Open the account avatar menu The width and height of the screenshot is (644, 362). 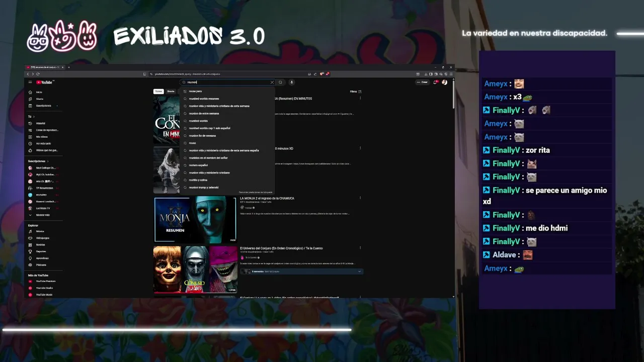click(x=444, y=82)
